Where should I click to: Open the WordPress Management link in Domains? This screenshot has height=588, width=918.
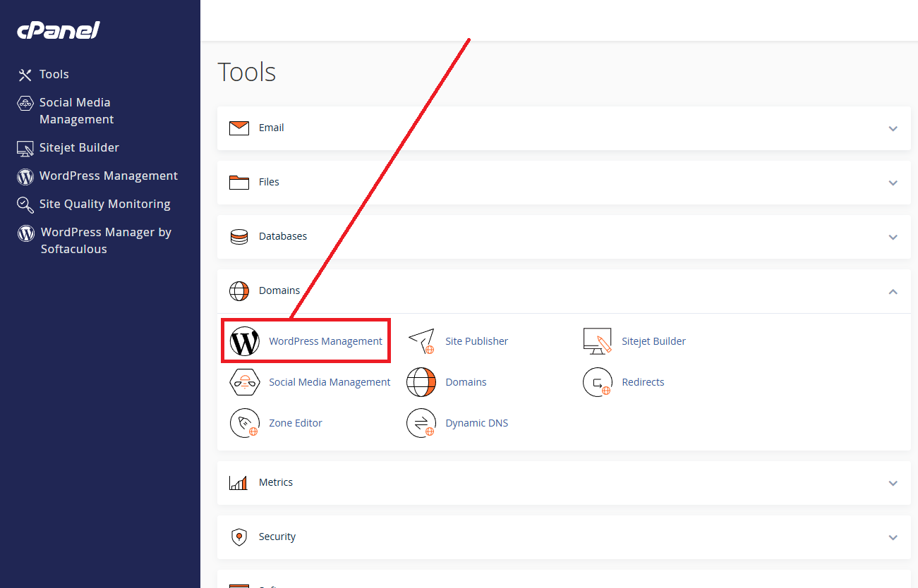click(x=325, y=341)
